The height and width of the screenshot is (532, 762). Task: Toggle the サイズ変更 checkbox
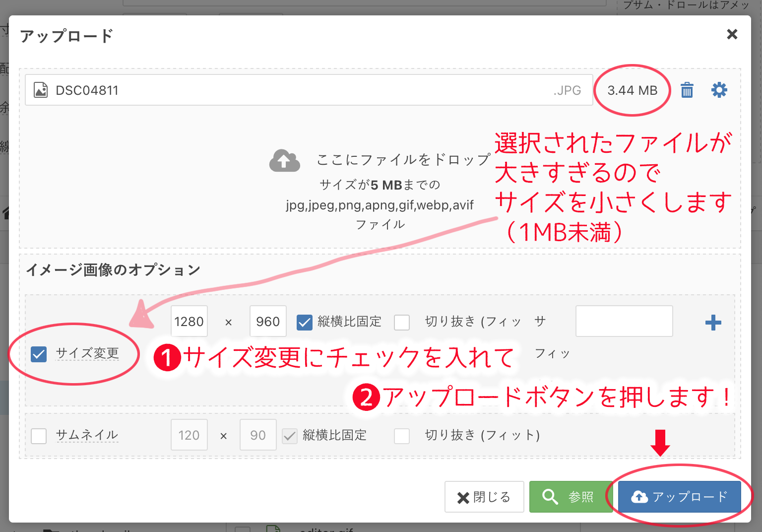tap(39, 354)
